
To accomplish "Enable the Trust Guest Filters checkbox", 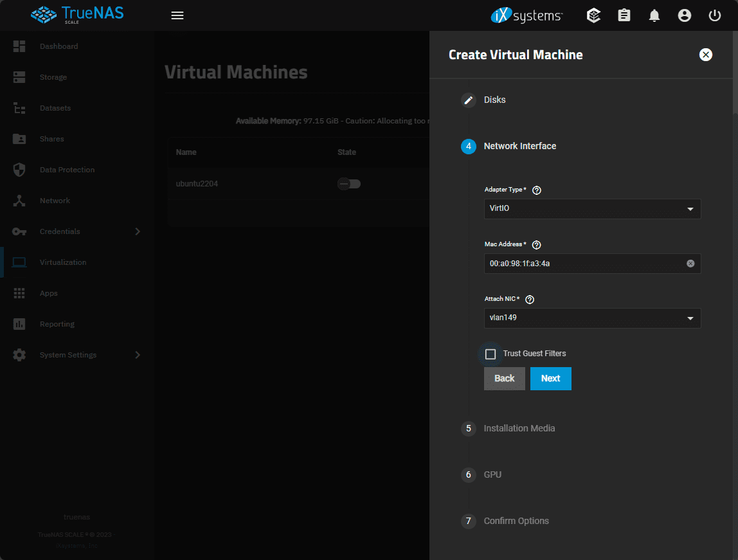I will pos(491,354).
